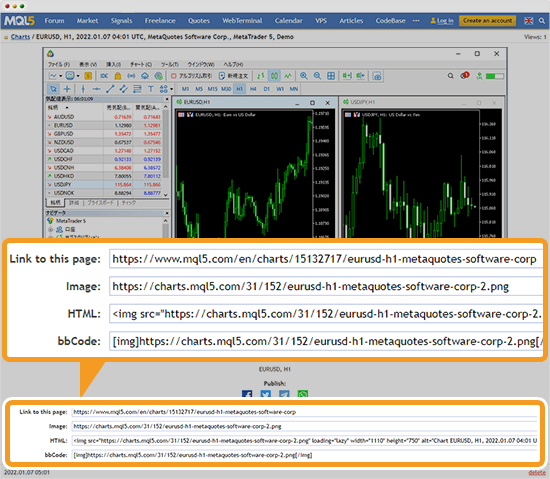Open the ヘルプ(H) menu in MetaTrader

pyautogui.click(x=233, y=65)
